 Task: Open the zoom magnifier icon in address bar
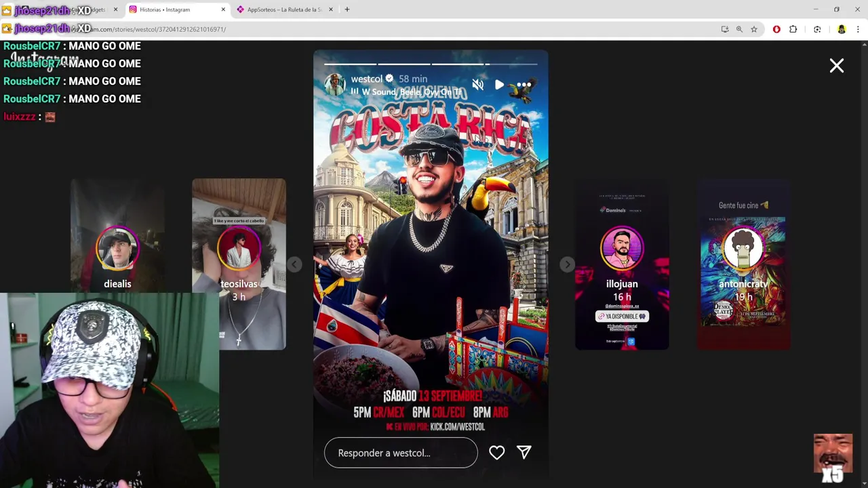[739, 29]
